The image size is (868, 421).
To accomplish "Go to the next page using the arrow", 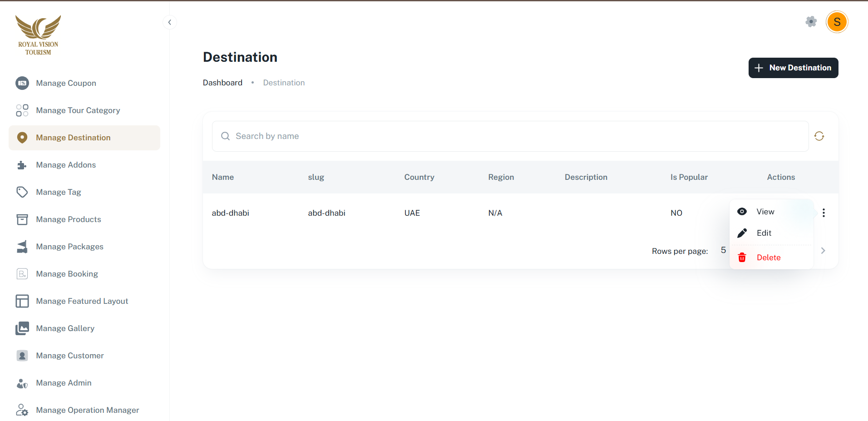I will pos(823,251).
